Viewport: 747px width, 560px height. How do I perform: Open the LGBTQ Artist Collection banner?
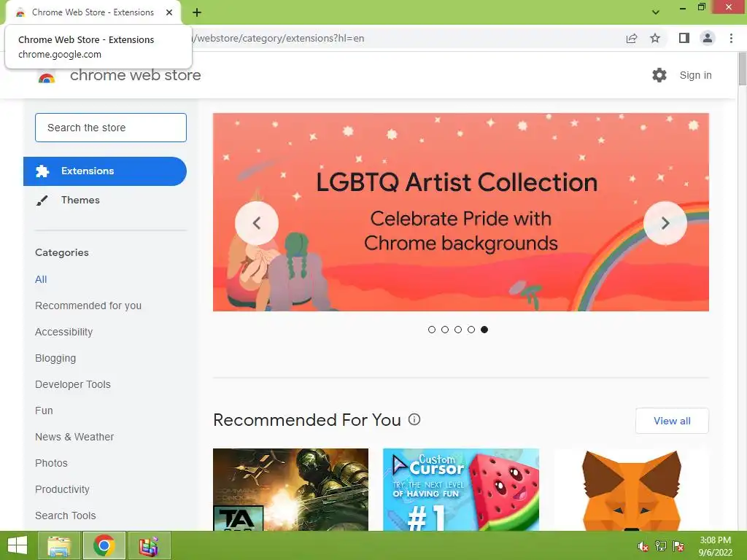(461, 212)
